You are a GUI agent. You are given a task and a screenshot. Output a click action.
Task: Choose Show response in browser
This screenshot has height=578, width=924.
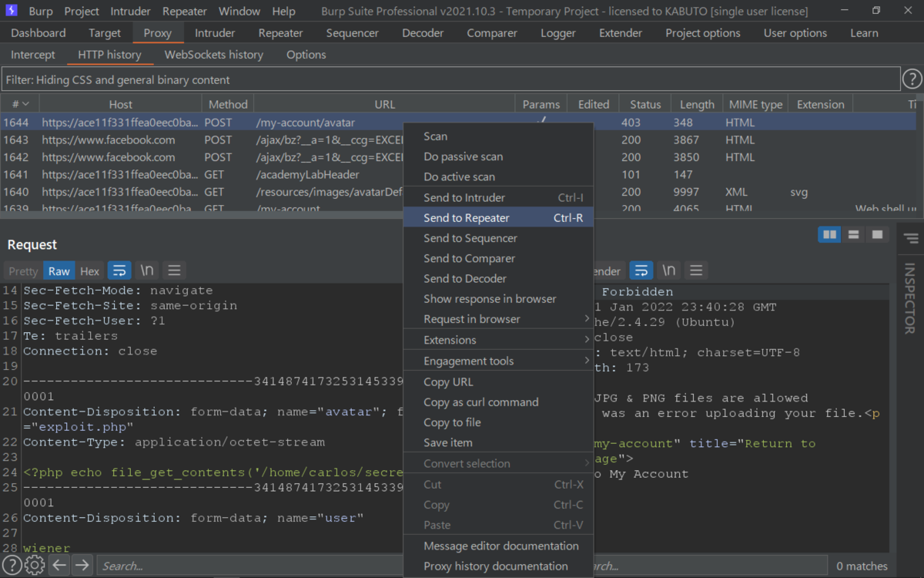[498, 299]
